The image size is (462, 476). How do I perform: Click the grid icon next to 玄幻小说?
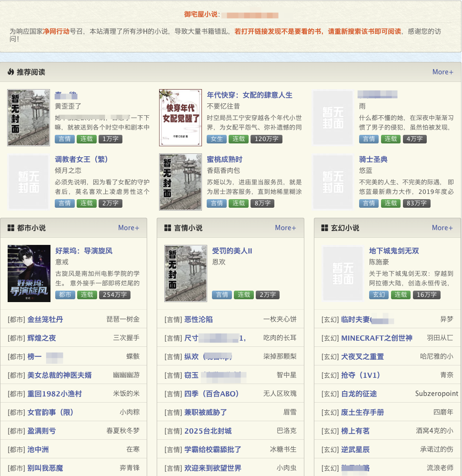(325, 228)
